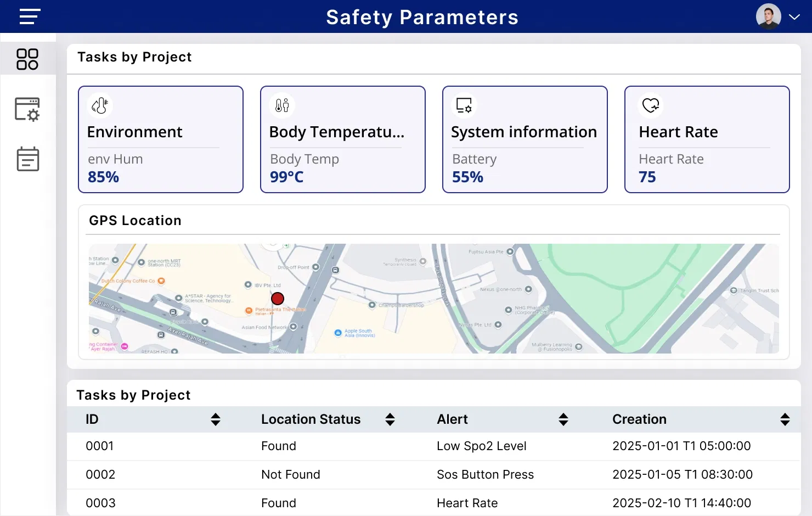Open the Location Status column sort control

[390, 419]
